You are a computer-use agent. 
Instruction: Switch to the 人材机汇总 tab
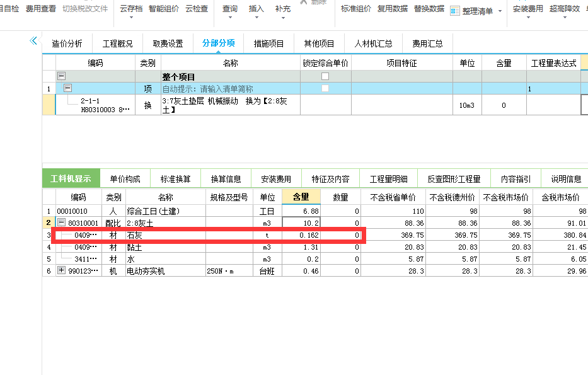tap(374, 43)
